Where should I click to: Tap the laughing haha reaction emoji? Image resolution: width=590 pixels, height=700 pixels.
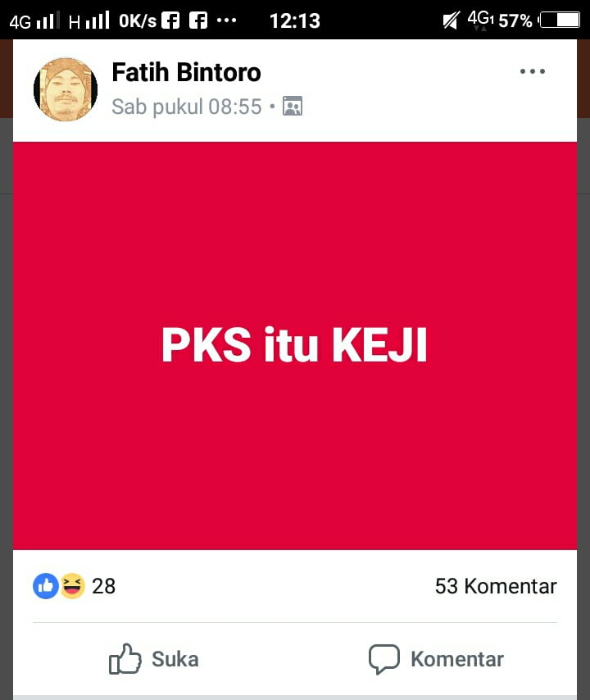point(72,586)
